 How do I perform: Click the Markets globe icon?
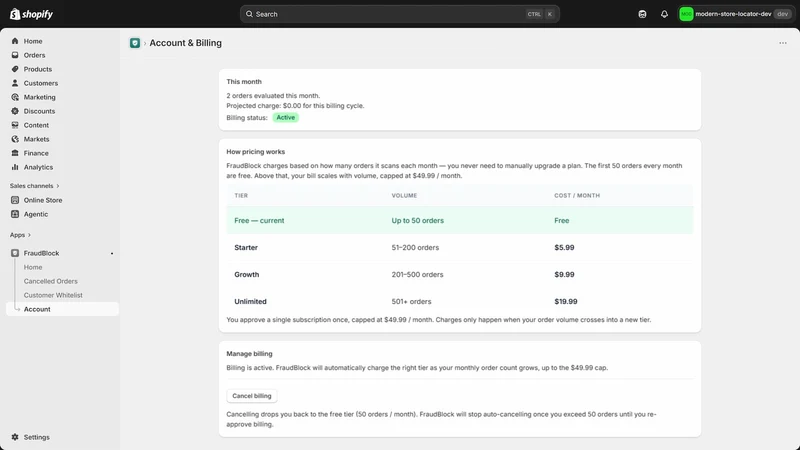(15, 139)
